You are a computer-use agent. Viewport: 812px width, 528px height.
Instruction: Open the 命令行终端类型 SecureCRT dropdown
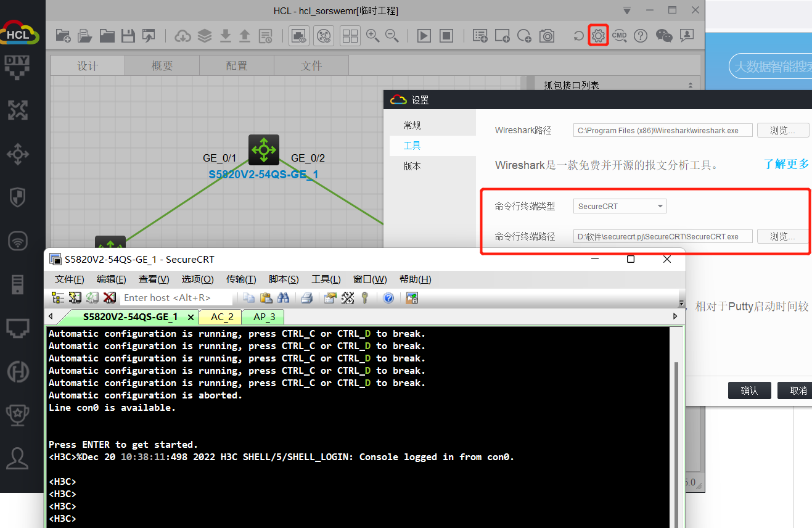point(619,207)
